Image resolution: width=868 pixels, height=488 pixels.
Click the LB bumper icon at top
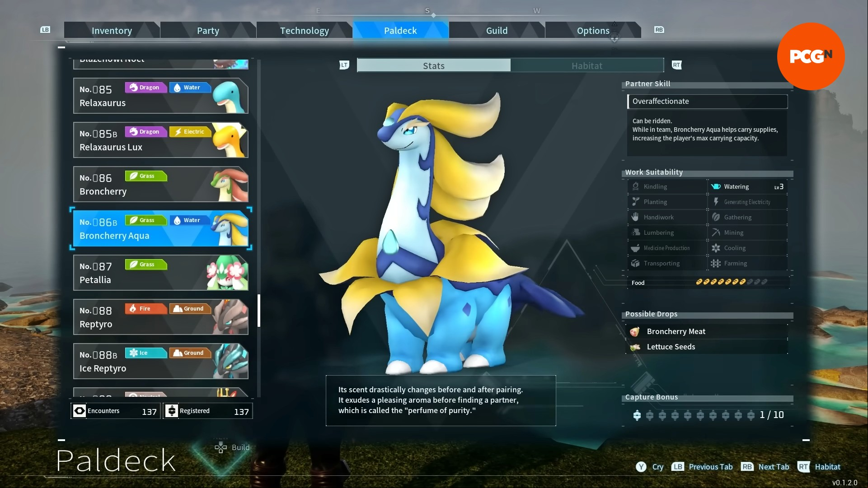point(45,30)
